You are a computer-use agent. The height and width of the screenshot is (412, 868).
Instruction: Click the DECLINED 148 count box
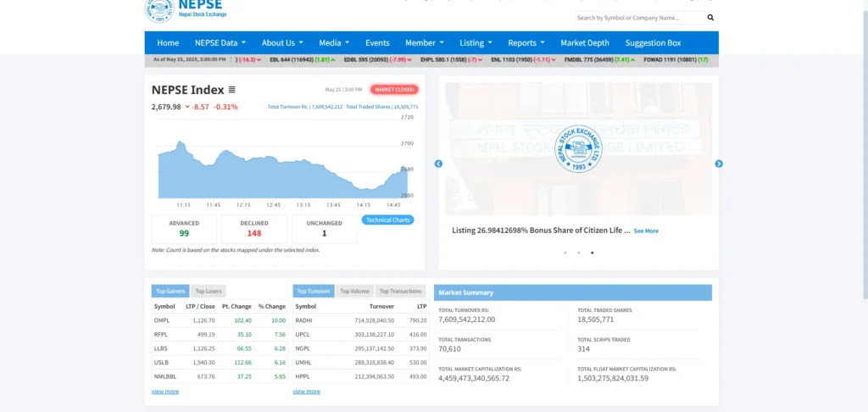pos(254,229)
